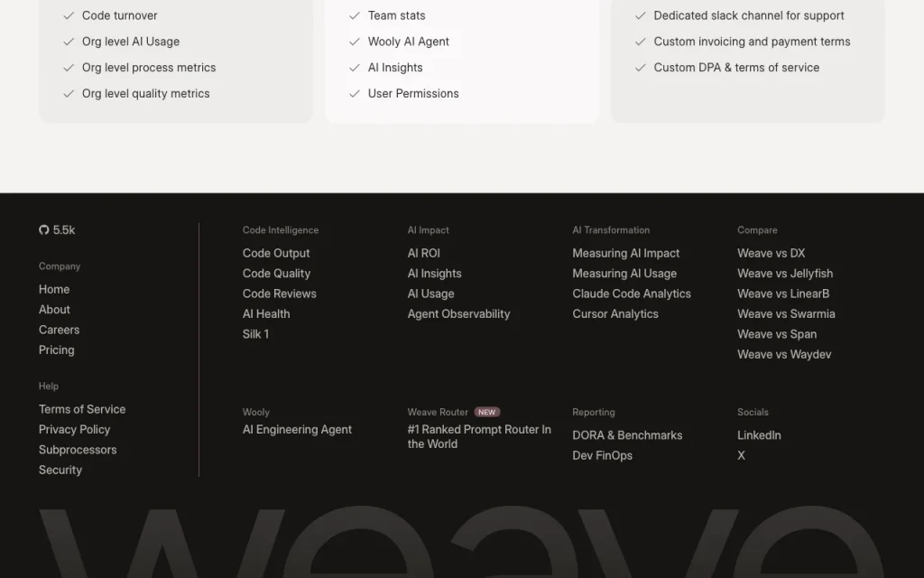Click the checkmark beside Wooly AI Agent
Viewport: 924px width, 578px height.
click(x=355, y=42)
